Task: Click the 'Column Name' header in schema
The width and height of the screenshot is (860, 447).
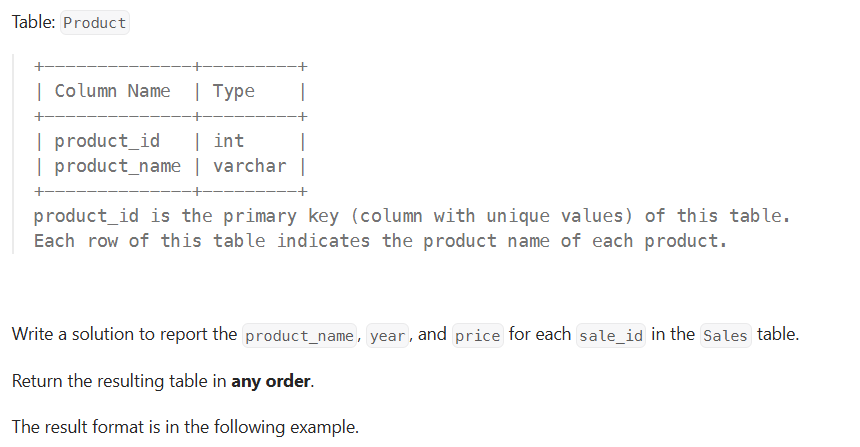Action: 112,91
